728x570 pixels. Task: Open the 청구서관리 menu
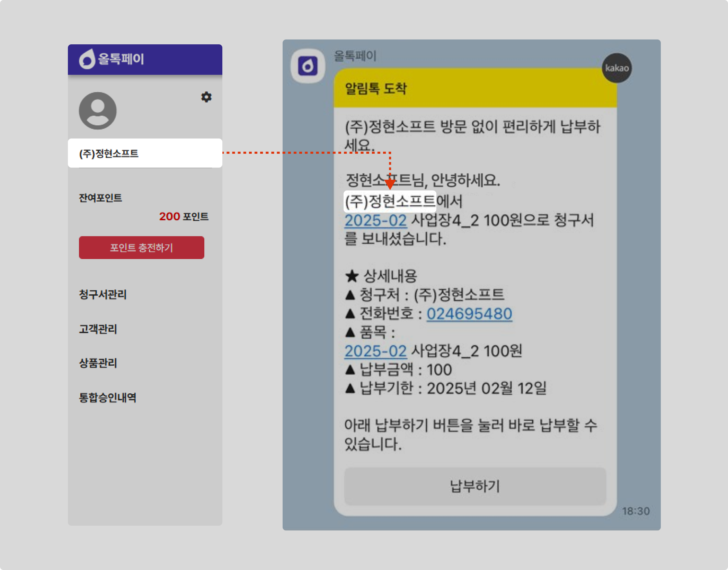click(x=103, y=294)
